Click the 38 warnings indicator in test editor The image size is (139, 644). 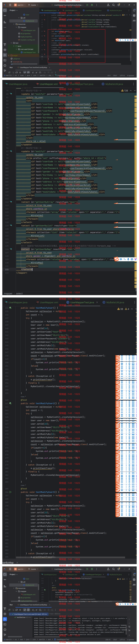(120, 309)
